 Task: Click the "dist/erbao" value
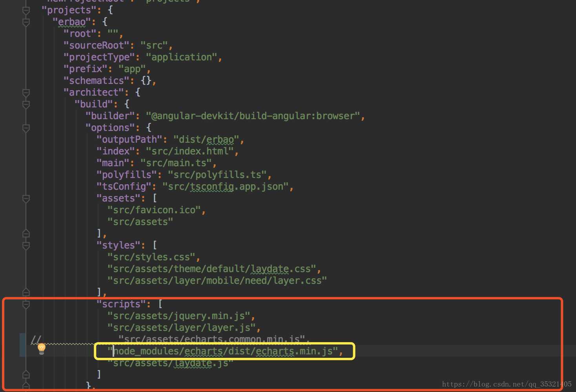[206, 140]
